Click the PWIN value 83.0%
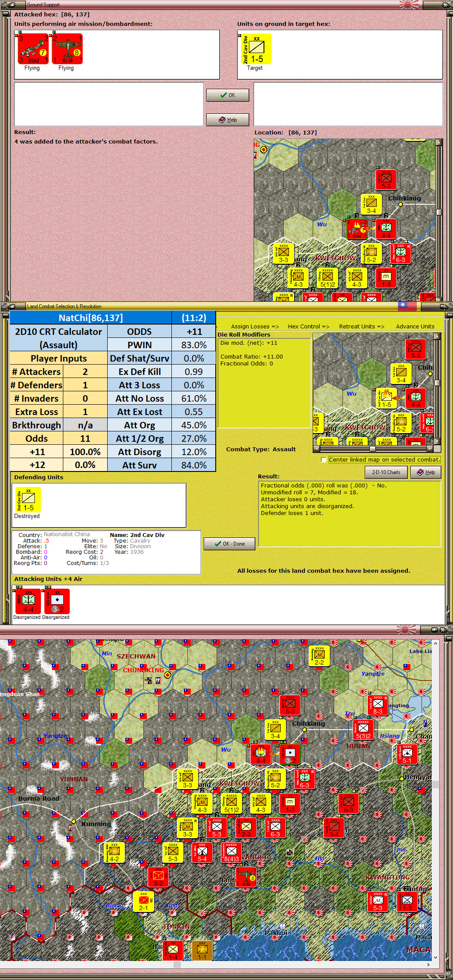 194,345
